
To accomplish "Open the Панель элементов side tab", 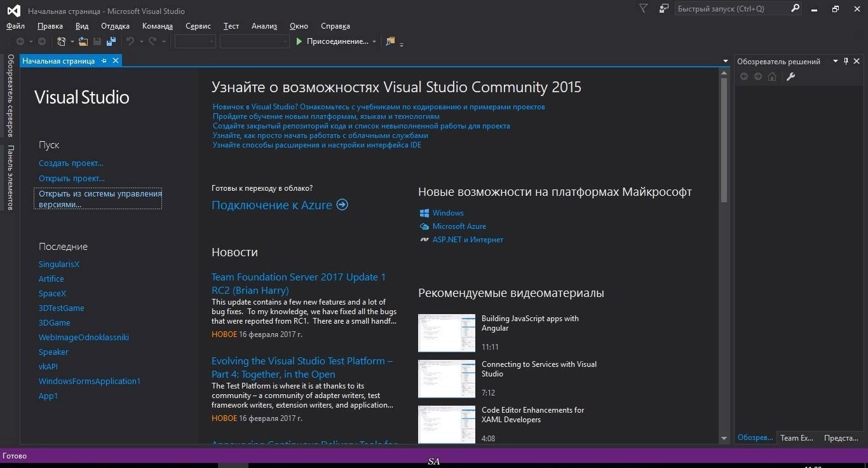I will 10,177.
